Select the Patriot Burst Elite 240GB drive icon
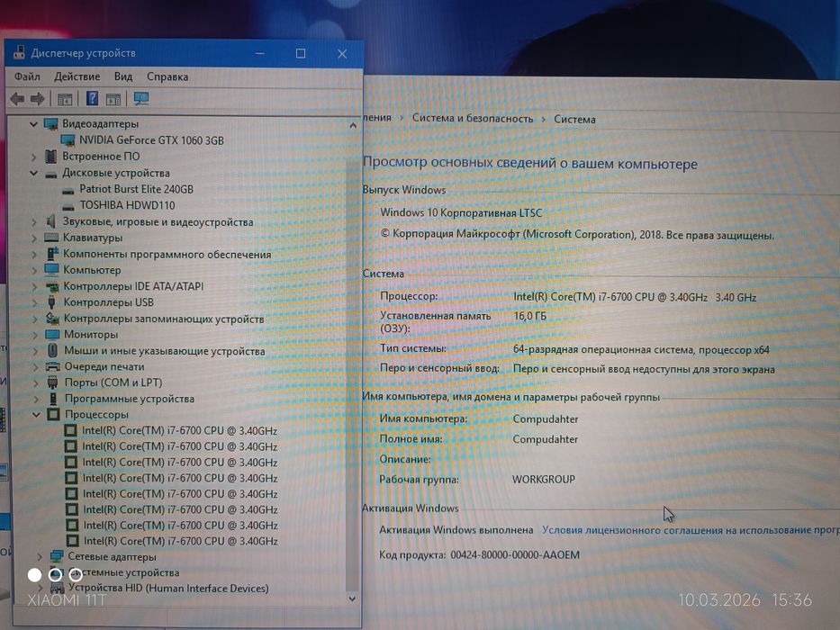This screenshot has height=630, width=840. click(68, 190)
